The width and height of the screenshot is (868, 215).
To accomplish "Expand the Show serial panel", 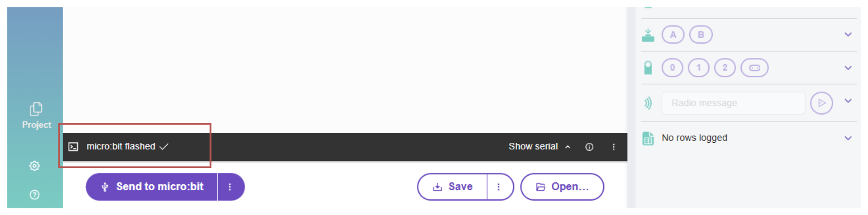I will pos(539,147).
